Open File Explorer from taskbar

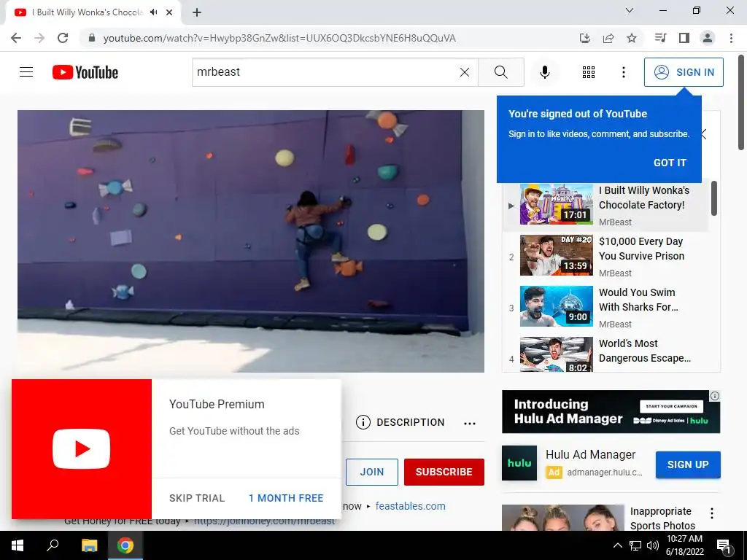[89, 545]
